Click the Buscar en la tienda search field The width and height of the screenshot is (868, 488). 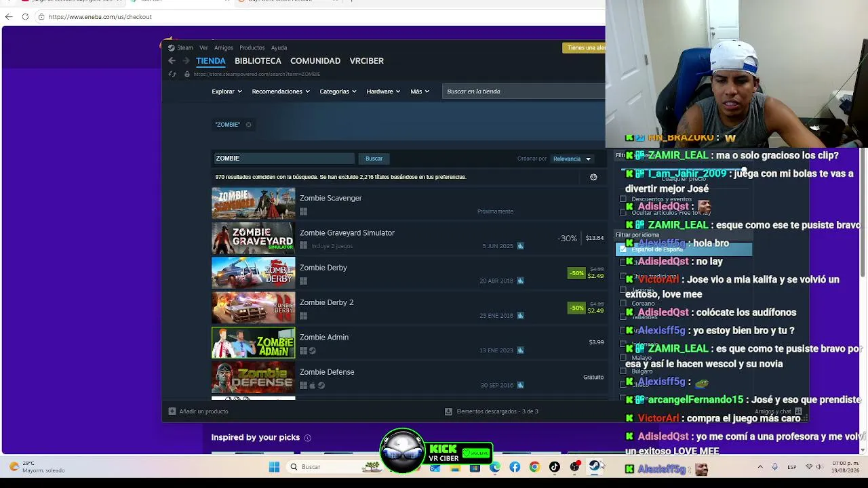524,91
